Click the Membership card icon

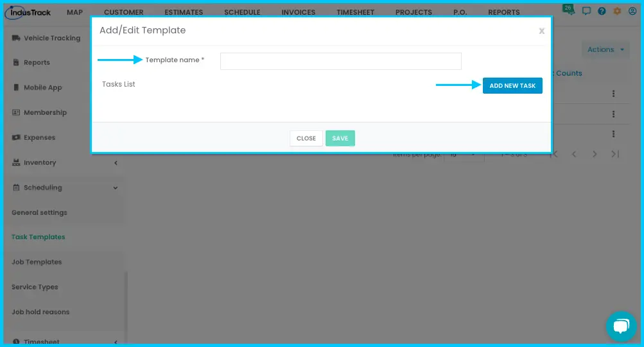[16, 112]
